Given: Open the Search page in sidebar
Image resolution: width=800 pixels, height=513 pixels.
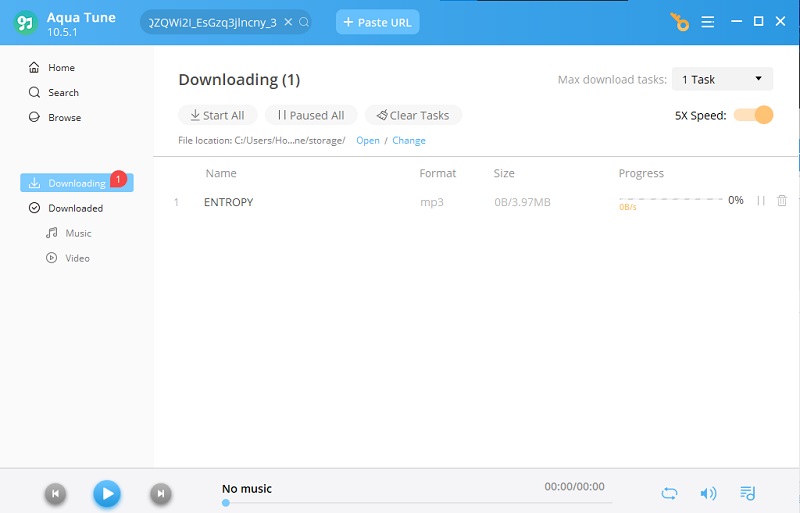Looking at the screenshot, I should (x=54, y=92).
